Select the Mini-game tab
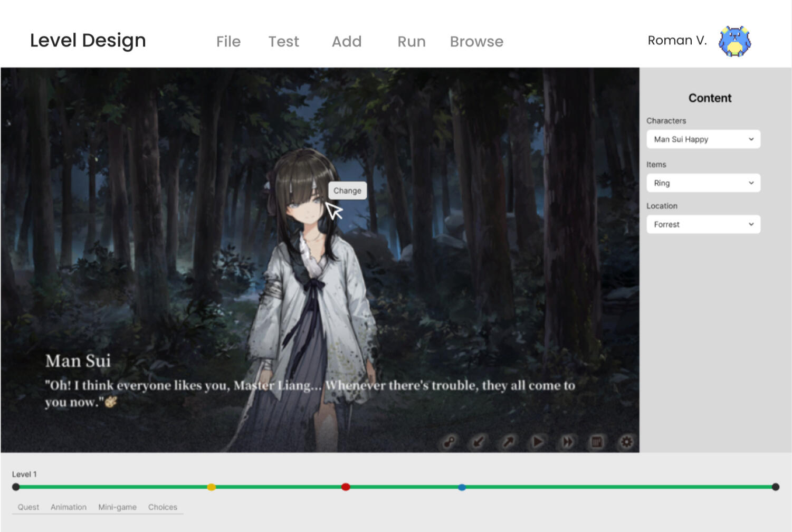792x532 pixels. point(117,507)
